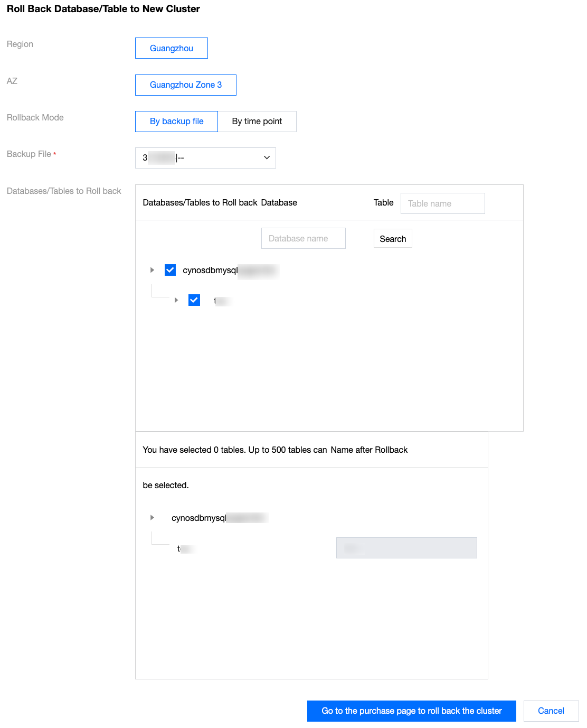Click the table entry in the selected list

click(185, 549)
